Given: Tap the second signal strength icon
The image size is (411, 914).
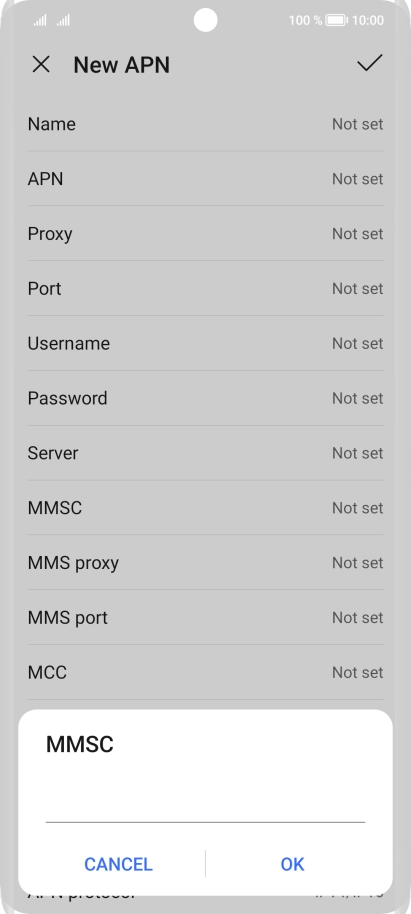Looking at the screenshot, I should point(63,20).
